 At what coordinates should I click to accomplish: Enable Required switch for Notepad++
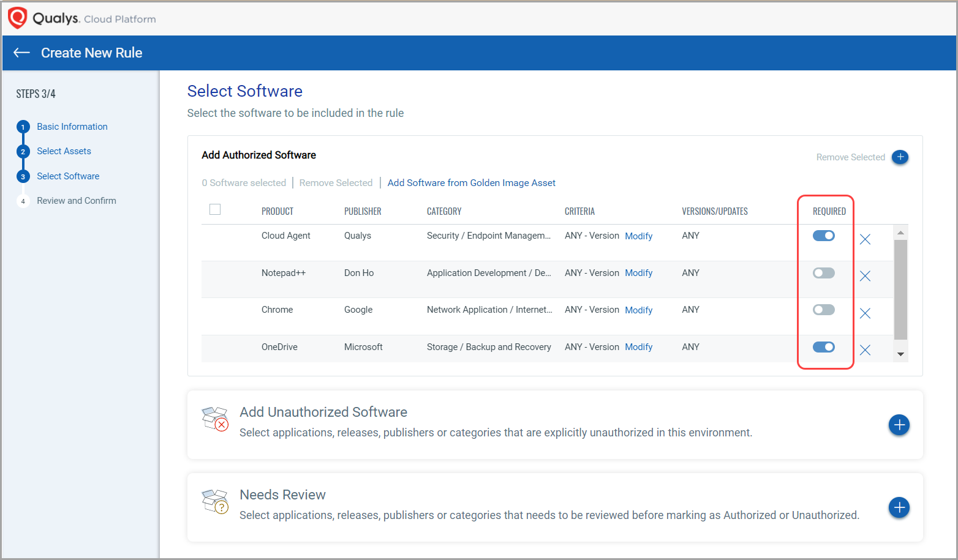pos(824,273)
